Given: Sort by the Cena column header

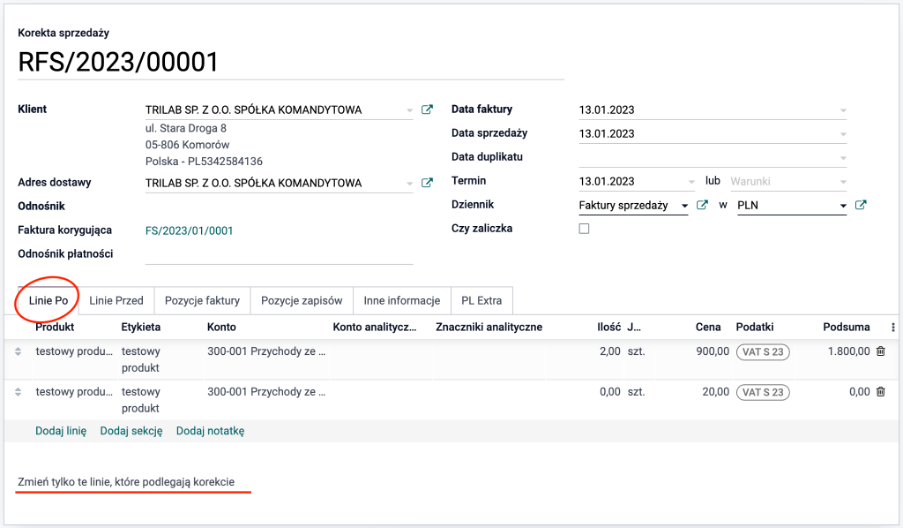Looking at the screenshot, I should 708,327.
